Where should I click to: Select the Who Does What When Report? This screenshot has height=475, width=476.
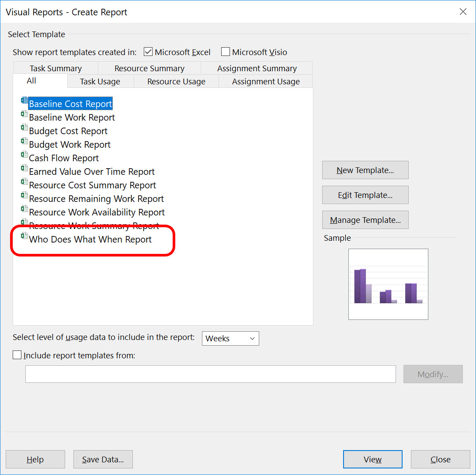point(90,239)
